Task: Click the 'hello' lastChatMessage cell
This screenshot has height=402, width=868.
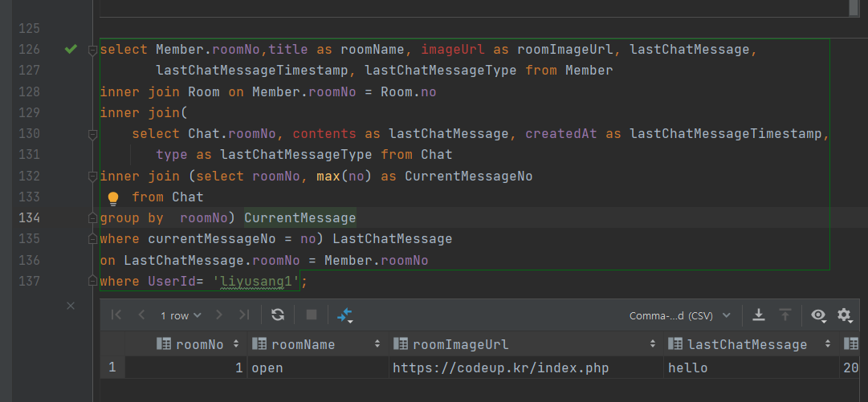Action: coord(752,367)
